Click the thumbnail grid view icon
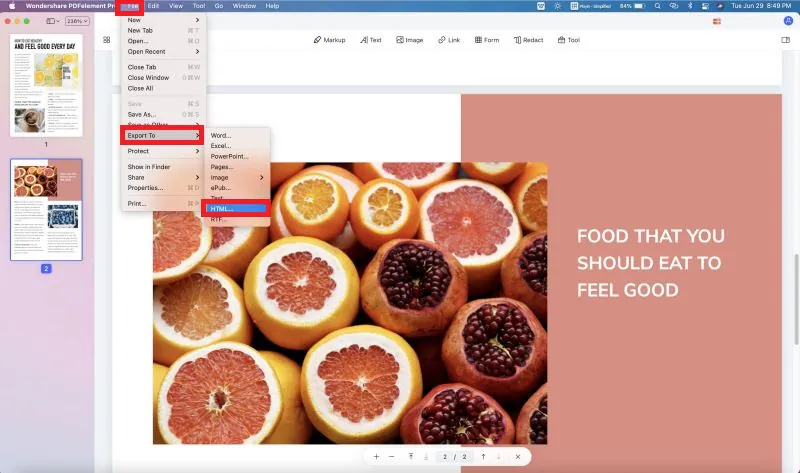Viewport: 800px width, 473px height. point(107,40)
